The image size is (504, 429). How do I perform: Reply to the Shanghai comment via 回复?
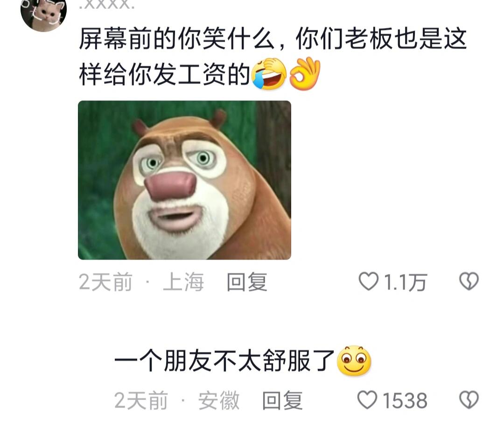coord(247,282)
